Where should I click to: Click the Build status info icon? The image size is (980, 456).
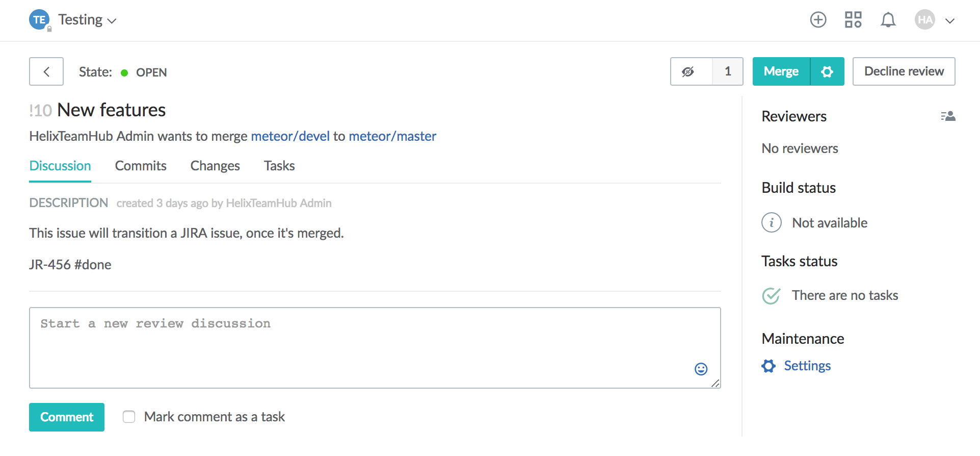coord(771,223)
